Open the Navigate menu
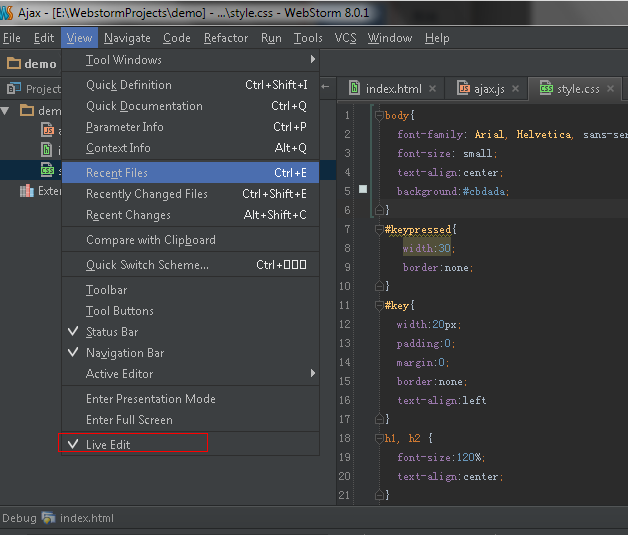 tap(127, 38)
